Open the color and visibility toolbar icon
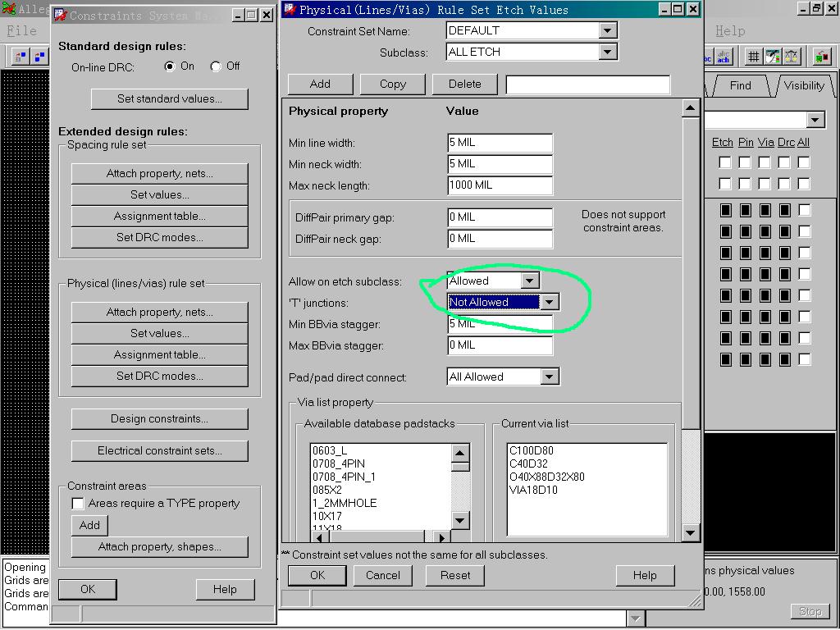The height and width of the screenshot is (630, 840). tap(773, 56)
